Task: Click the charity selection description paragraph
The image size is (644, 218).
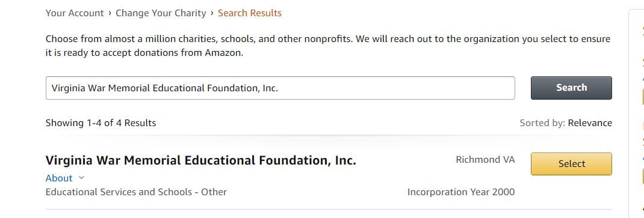Action: coord(328,46)
